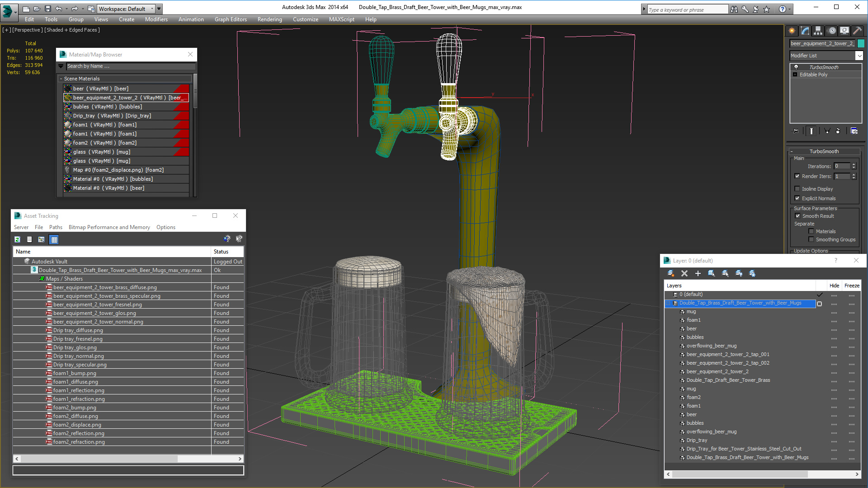The height and width of the screenshot is (488, 868).
Task: Click Remove modifier trash icon below stack
Action: coord(838,131)
